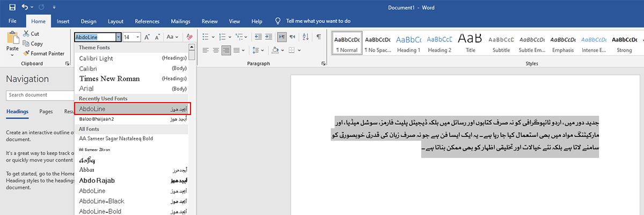Toggle Right-to-Left text direction
The height and width of the screenshot is (215, 644).
292,37
